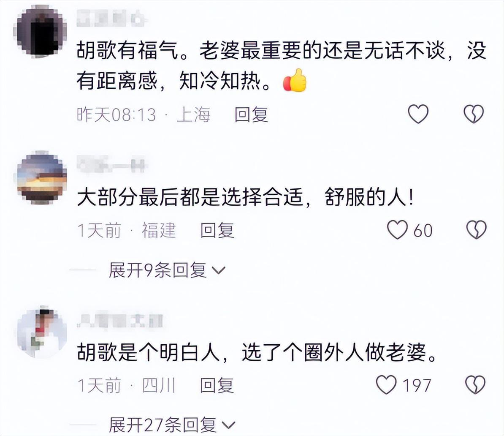Reply to the Shanghai comment via 回复
Viewport: 504px width, 436px height.
[251, 114]
